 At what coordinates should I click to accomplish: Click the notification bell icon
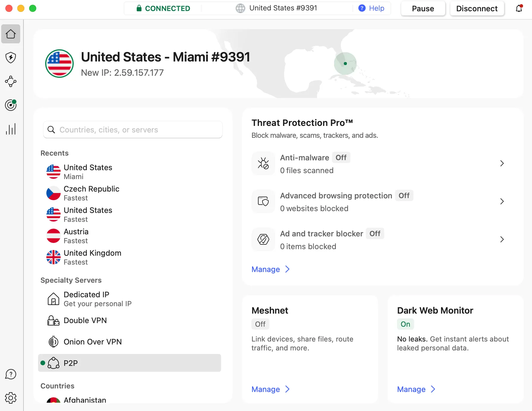tap(519, 8)
